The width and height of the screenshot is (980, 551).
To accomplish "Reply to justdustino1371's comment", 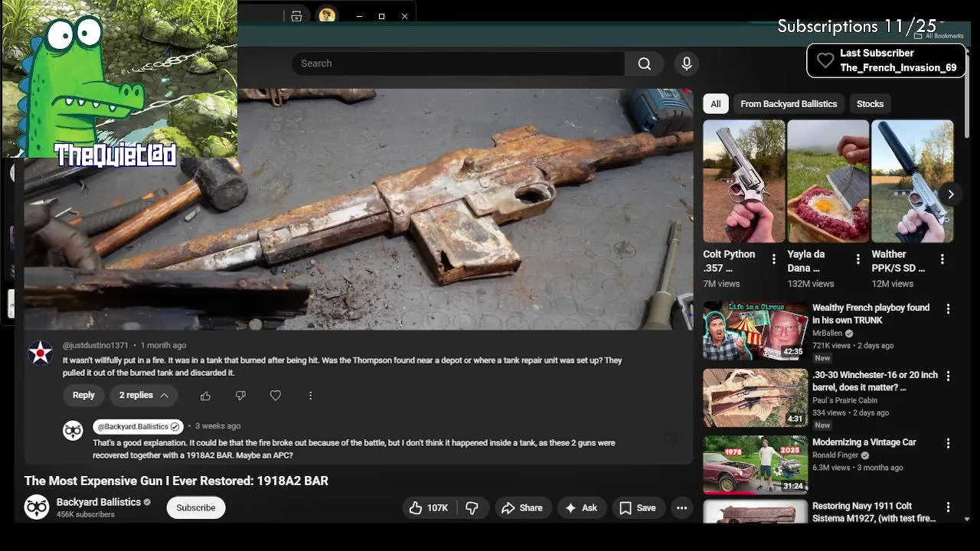I will [x=83, y=396].
